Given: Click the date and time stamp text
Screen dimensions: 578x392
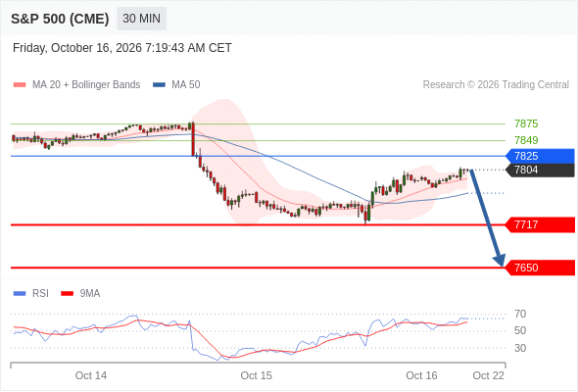Looking at the screenshot, I should [122, 48].
